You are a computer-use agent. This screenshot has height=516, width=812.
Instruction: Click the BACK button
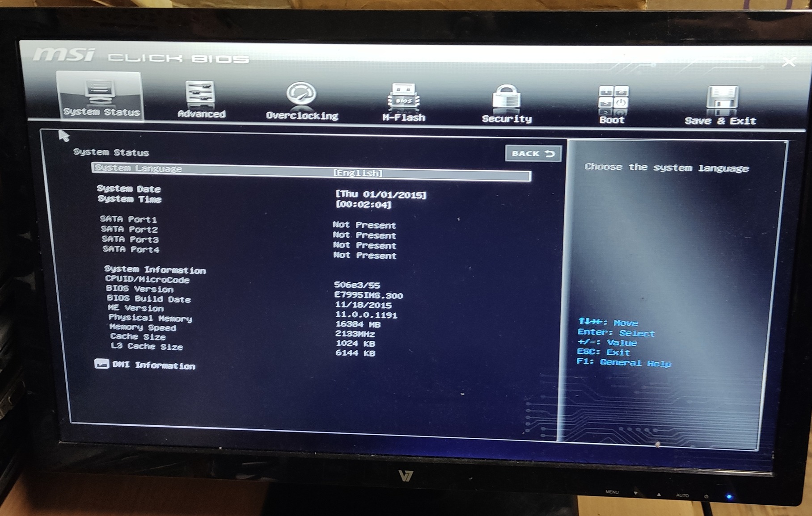tap(533, 153)
